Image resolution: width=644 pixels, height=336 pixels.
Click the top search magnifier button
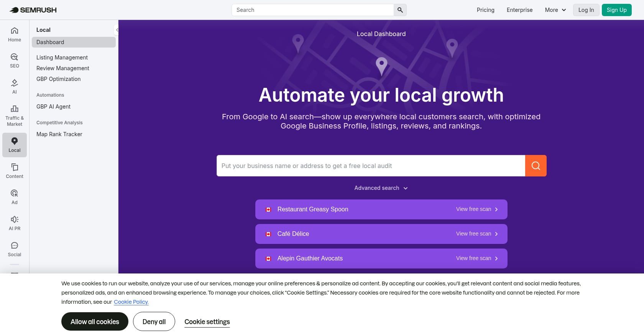click(400, 10)
